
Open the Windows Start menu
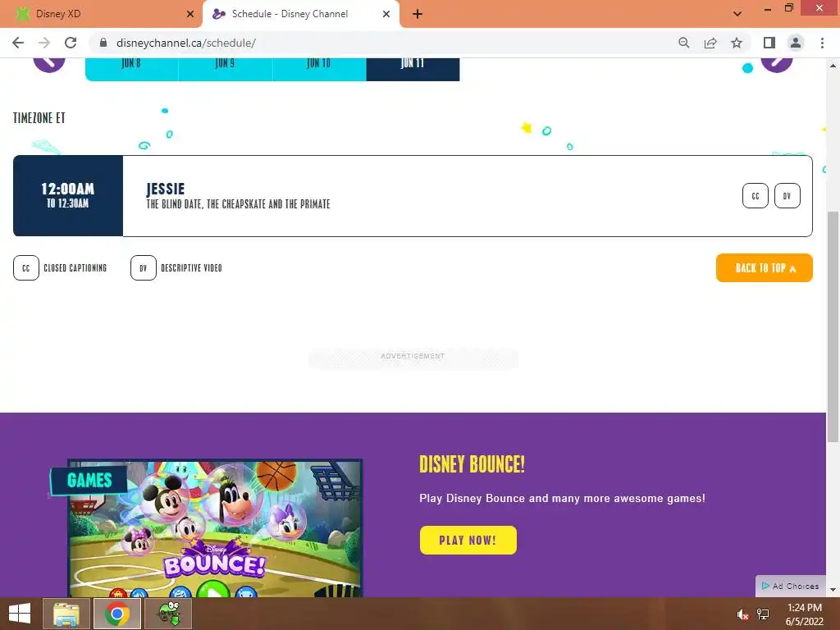[x=20, y=614]
